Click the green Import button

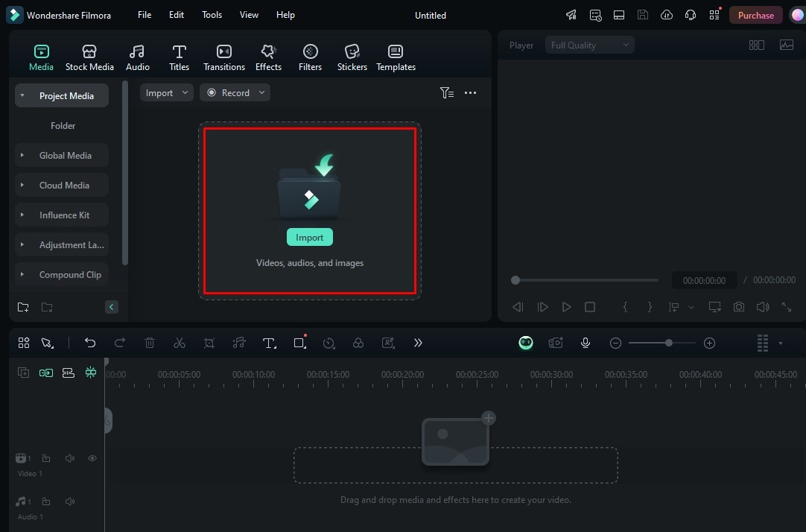pyautogui.click(x=309, y=237)
